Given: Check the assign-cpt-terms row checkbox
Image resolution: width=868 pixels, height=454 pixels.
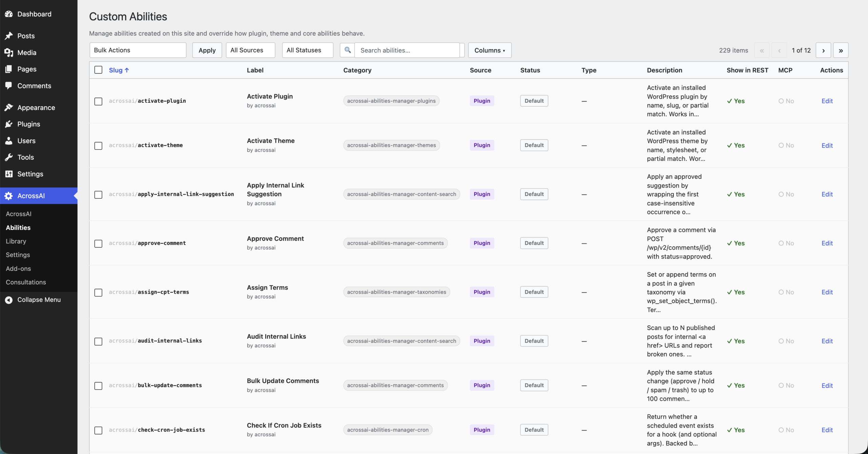Looking at the screenshot, I should point(98,293).
